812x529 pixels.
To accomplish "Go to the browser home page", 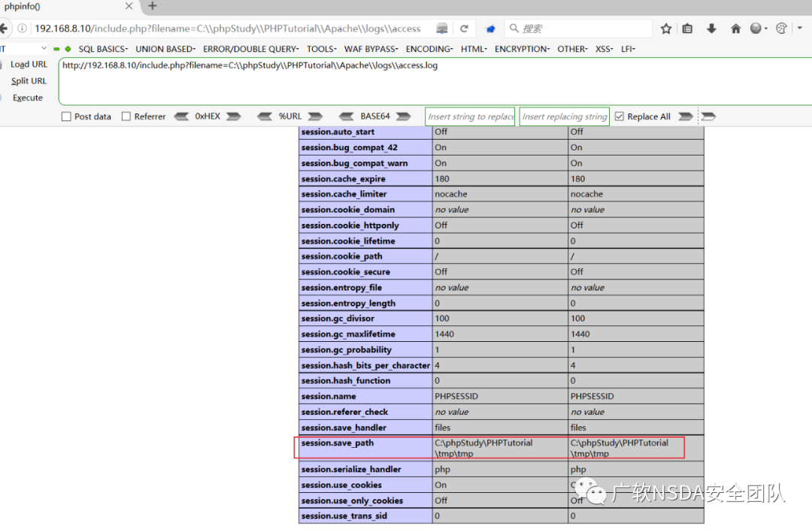I will tap(735, 29).
